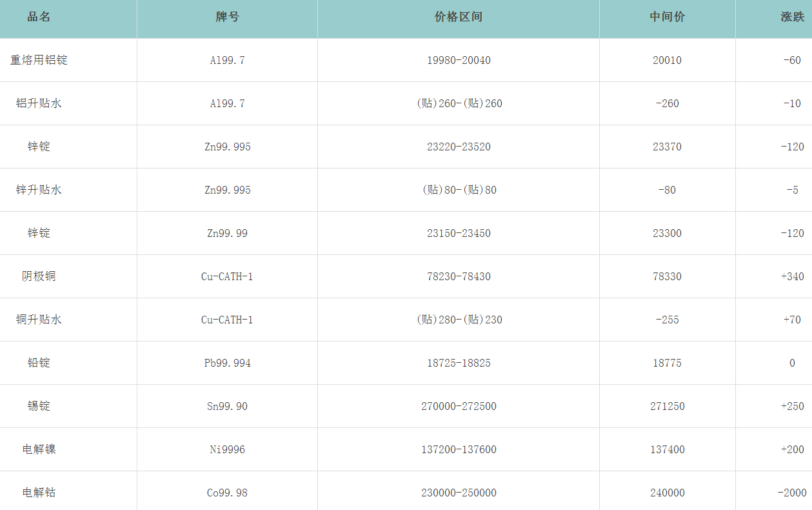Click the 重熔用铝锭 product name
This screenshot has width=812, height=510.
click(39, 60)
